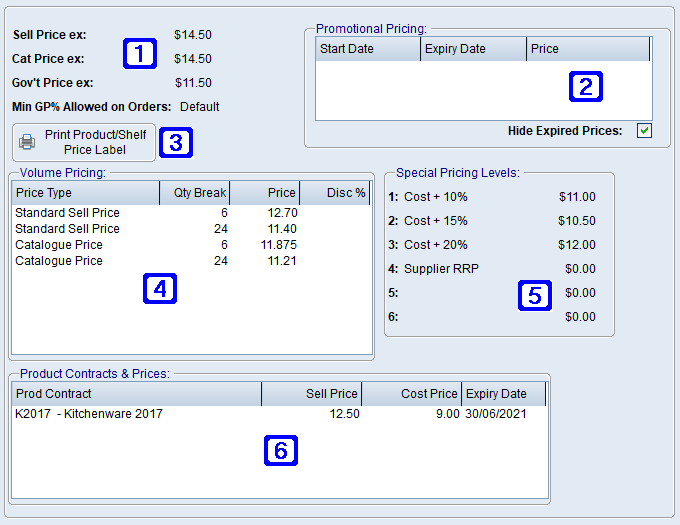Click the 12.70 volume price cell
680x525 pixels.
click(x=282, y=213)
